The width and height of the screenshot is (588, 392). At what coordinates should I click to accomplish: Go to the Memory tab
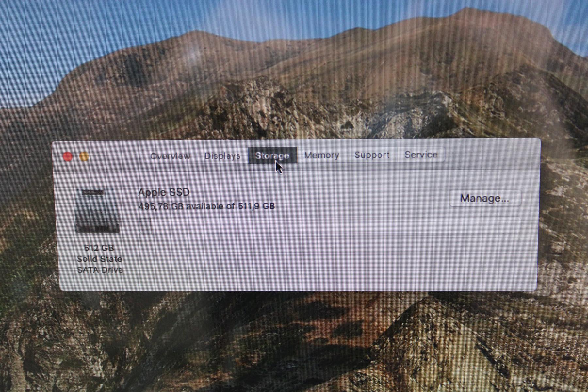coord(322,155)
